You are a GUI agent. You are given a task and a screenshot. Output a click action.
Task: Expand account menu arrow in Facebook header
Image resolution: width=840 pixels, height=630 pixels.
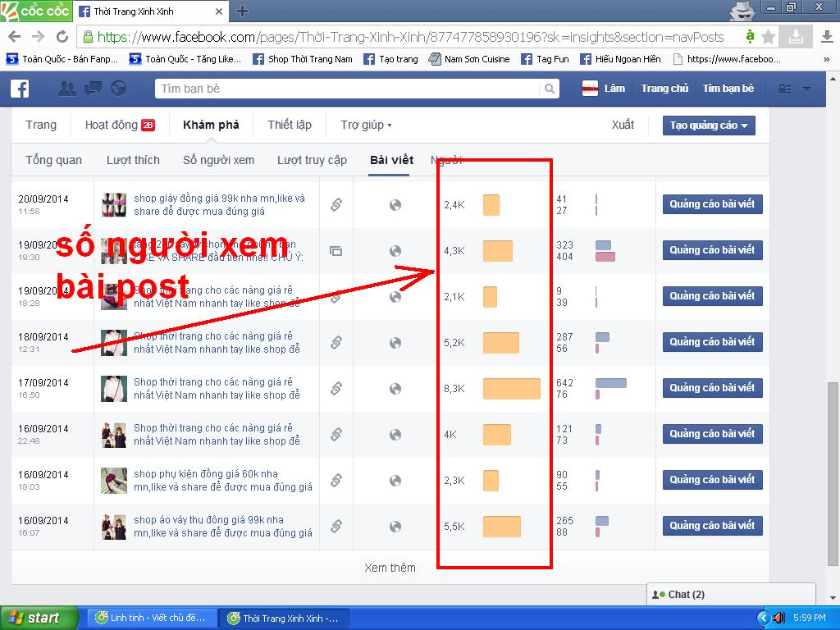[806, 89]
